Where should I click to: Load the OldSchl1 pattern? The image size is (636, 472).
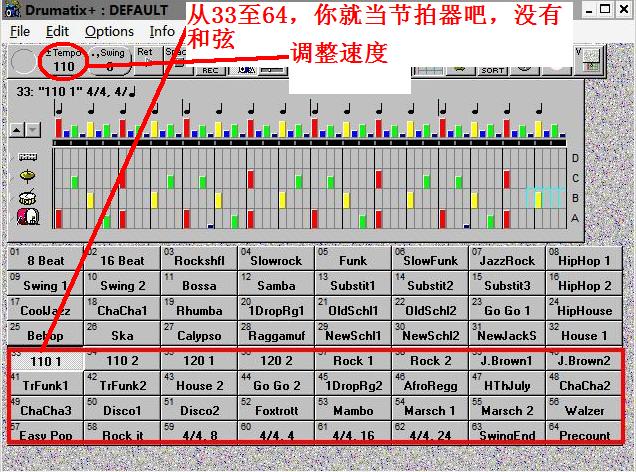click(353, 308)
